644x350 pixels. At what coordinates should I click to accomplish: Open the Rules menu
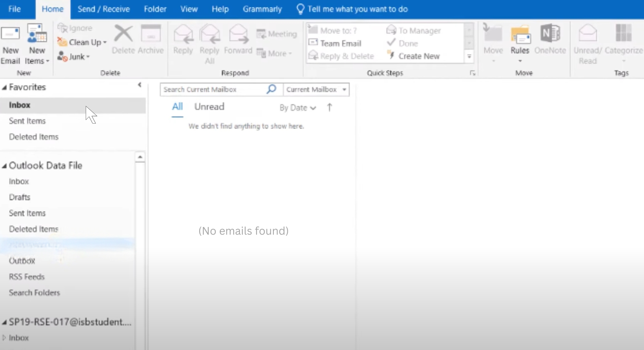click(520, 44)
